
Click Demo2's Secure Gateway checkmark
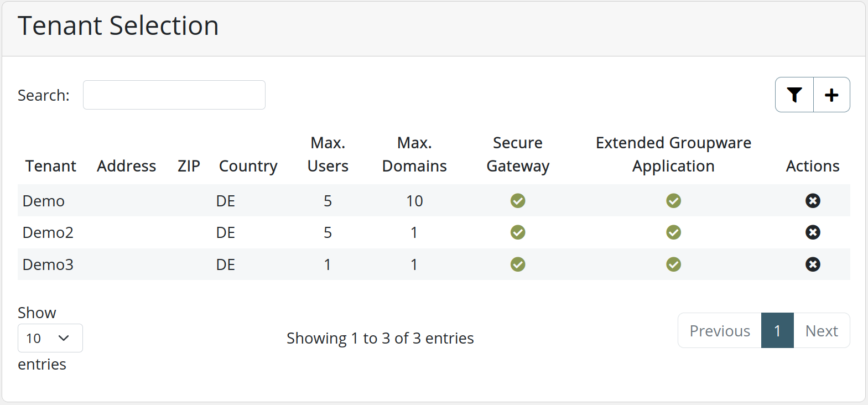pos(518,232)
